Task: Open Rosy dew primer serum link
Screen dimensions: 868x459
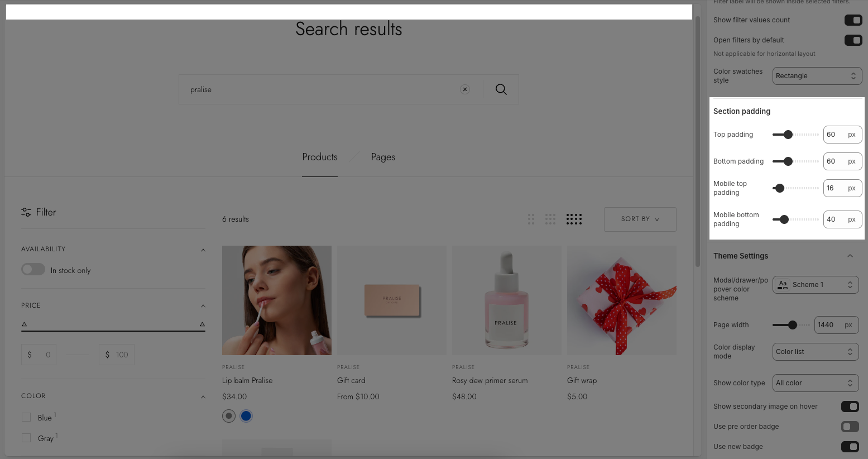Action: 490,380
